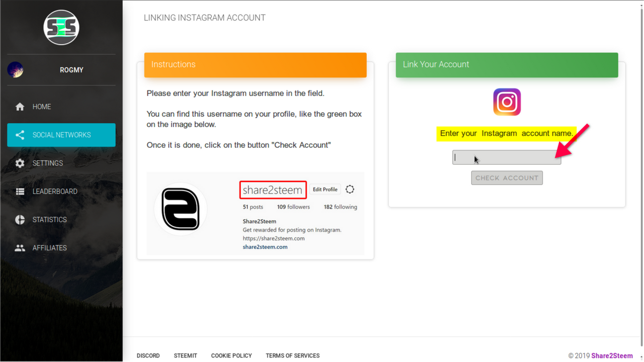Click the Social Networks share icon

[x=20, y=135]
